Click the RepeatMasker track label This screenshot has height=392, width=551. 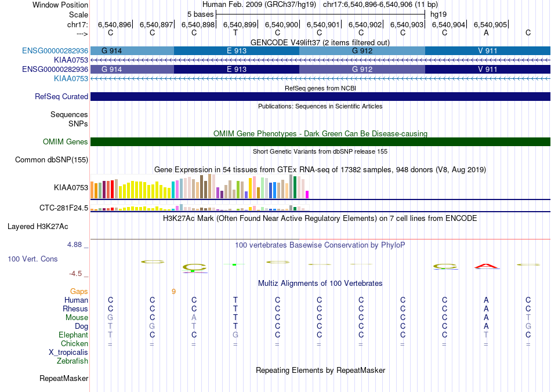click(x=64, y=378)
